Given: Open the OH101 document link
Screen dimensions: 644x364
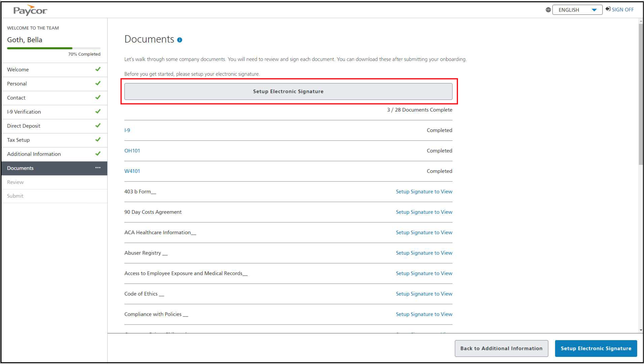Looking at the screenshot, I should tap(132, 151).
